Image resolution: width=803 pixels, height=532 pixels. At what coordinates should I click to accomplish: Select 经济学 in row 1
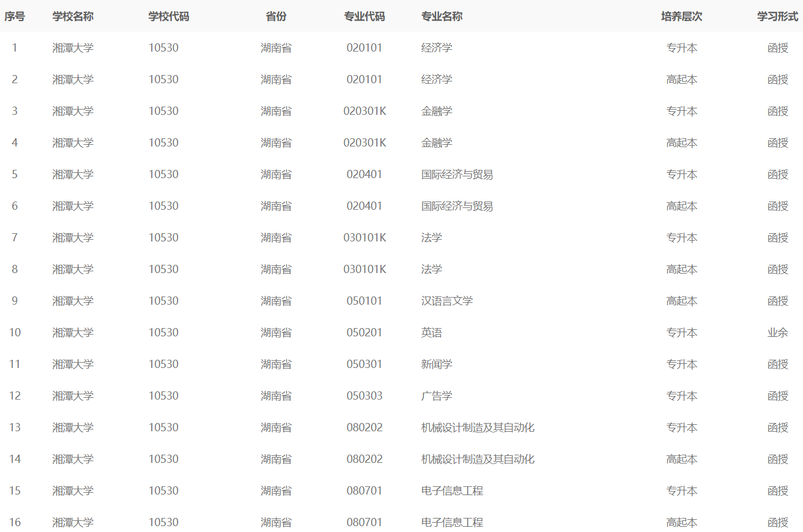(437, 48)
